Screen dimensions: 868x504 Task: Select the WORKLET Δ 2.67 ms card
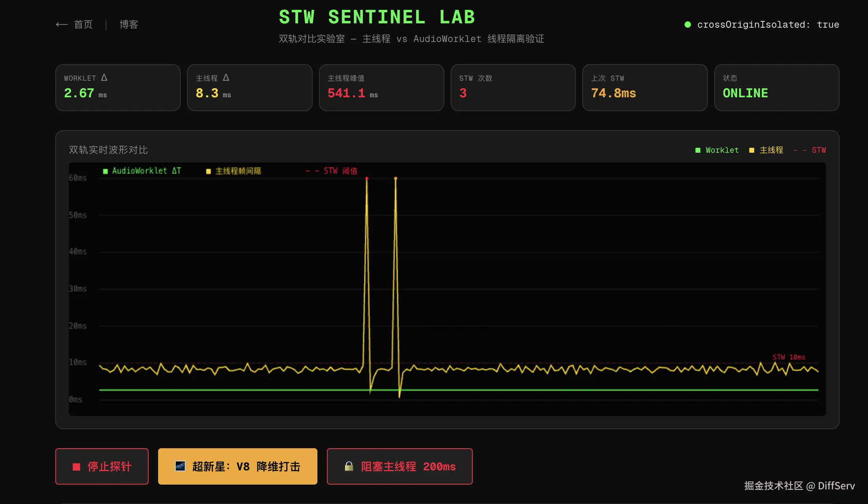click(x=118, y=87)
